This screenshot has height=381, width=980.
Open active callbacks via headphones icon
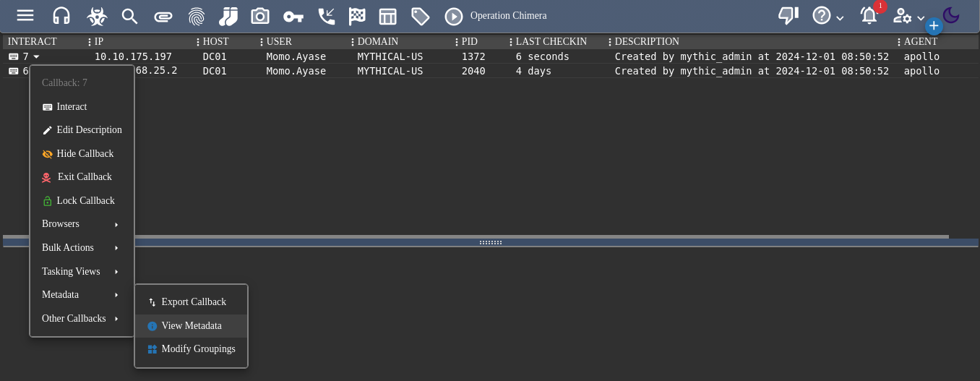pyautogui.click(x=61, y=16)
